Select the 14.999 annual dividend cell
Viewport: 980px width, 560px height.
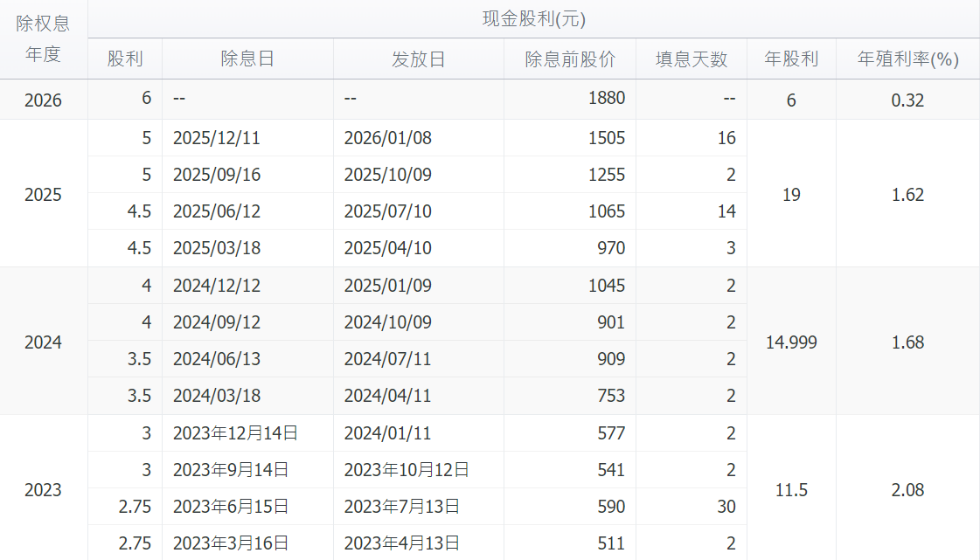791,342
